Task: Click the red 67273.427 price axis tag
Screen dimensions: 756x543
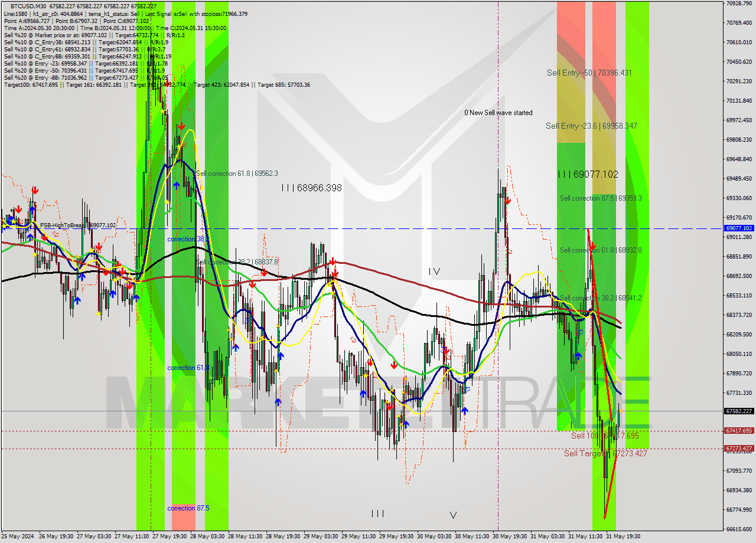Action: click(739, 449)
